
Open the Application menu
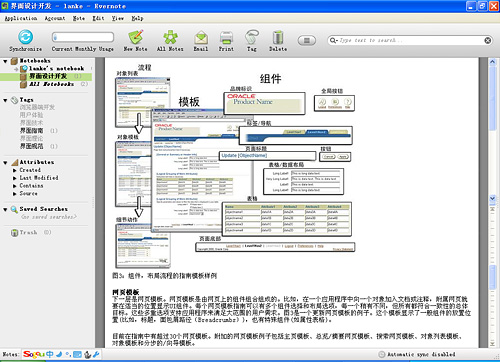(21, 18)
